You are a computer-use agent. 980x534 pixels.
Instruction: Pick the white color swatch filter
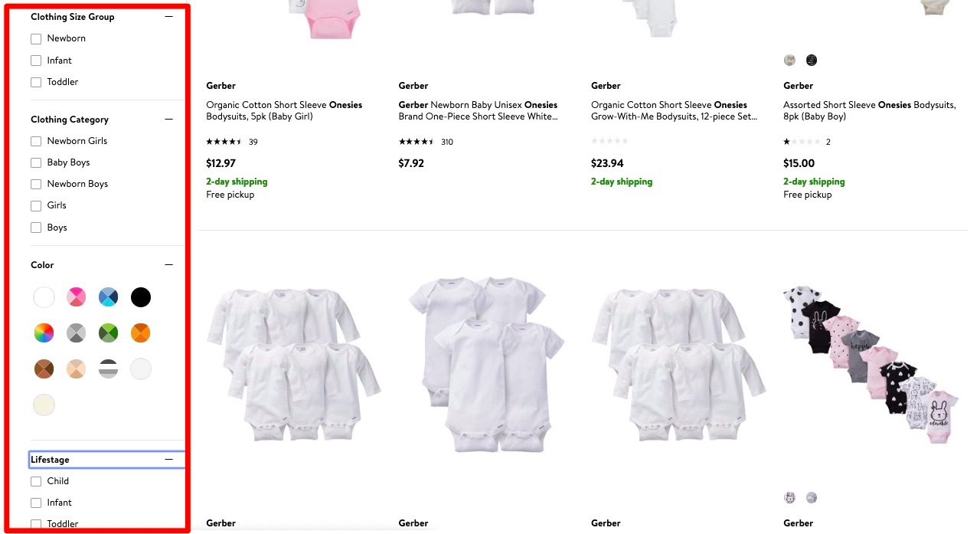44,297
